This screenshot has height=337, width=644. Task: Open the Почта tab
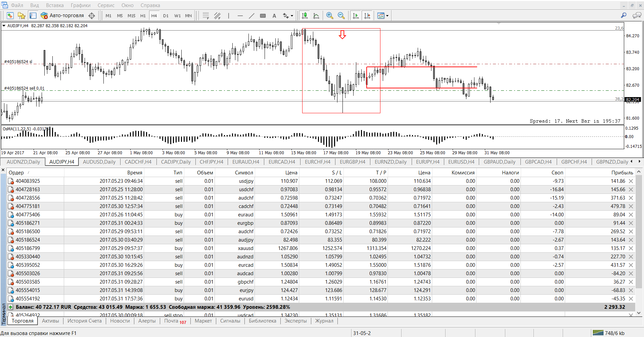point(175,321)
